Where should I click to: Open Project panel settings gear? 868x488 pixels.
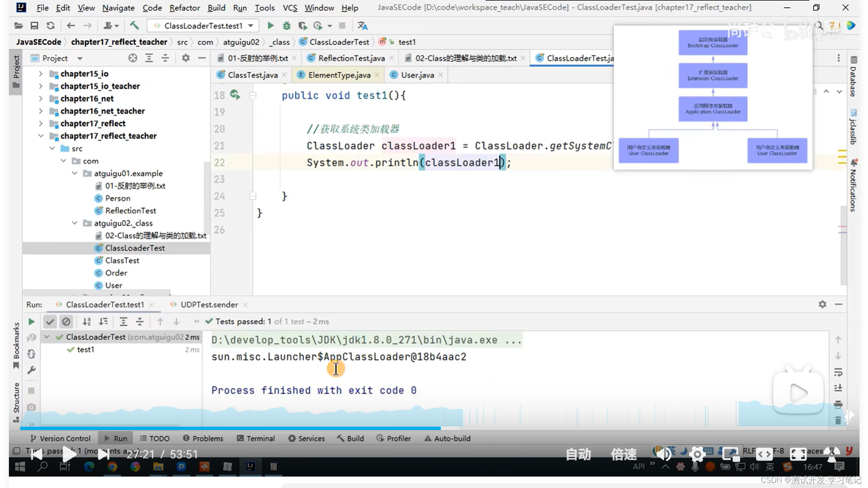coord(186,58)
